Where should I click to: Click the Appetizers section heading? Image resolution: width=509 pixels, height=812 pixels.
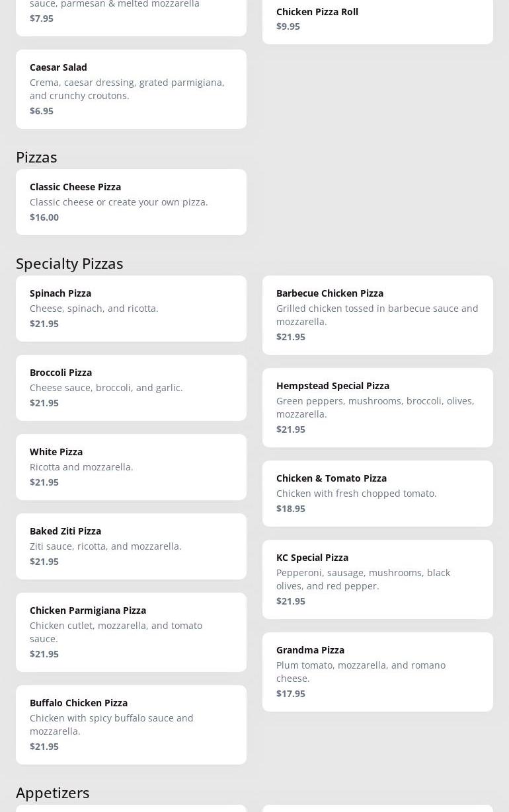pyautogui.click(x=52, y=792)
